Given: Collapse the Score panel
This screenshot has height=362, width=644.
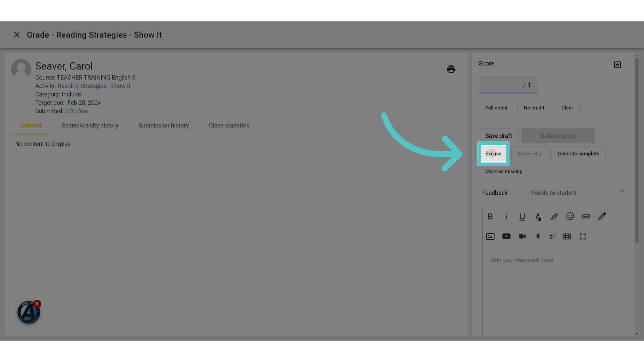Looking at the screenshot, I should [618, 65].
